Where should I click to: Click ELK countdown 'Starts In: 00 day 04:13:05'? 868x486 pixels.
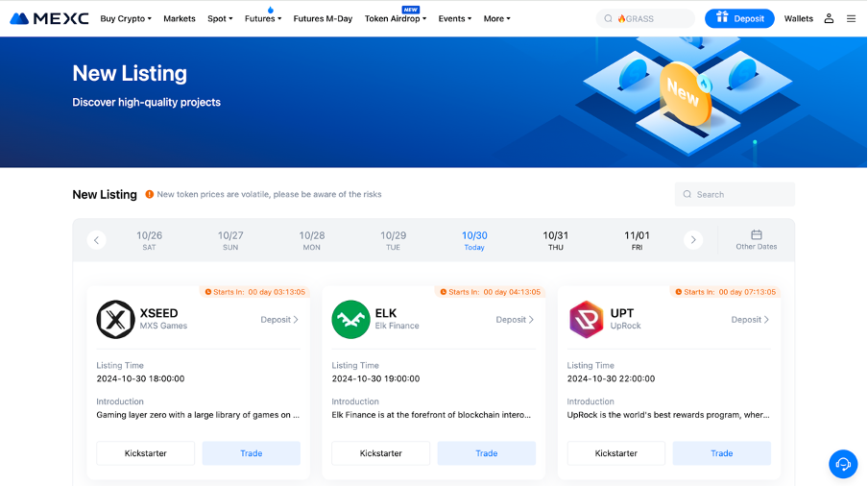click(x=490, y=292)
